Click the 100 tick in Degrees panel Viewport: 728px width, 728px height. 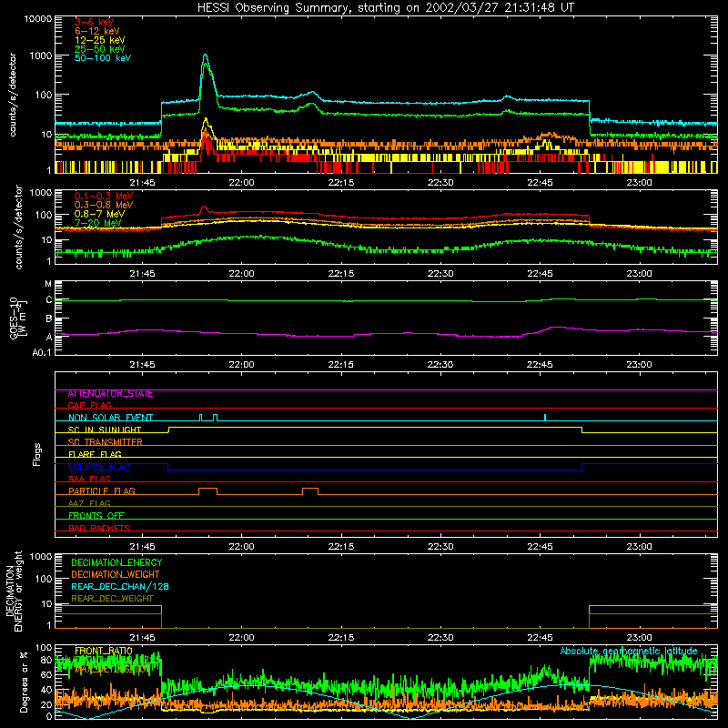pyautogui.click(x=44, y=648)
